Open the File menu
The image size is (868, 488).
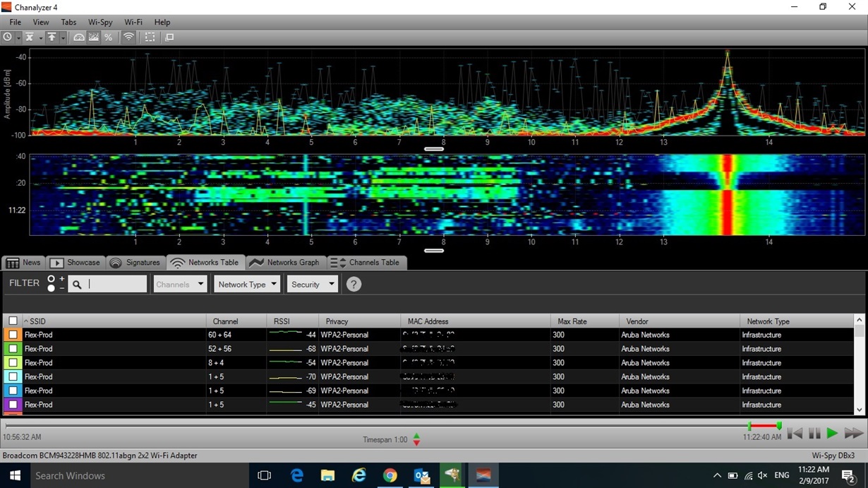pyautogui.click(x=16, y=22)
